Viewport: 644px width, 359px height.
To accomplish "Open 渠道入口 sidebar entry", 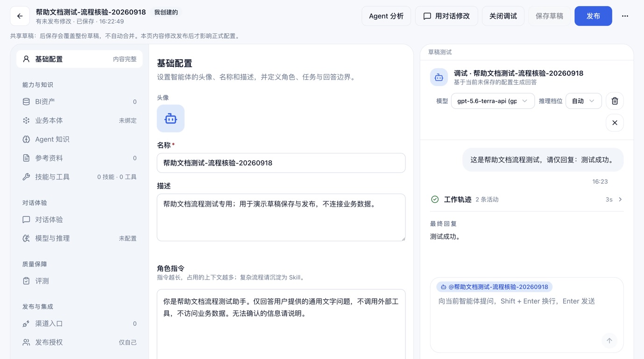I will coord(79,323).
